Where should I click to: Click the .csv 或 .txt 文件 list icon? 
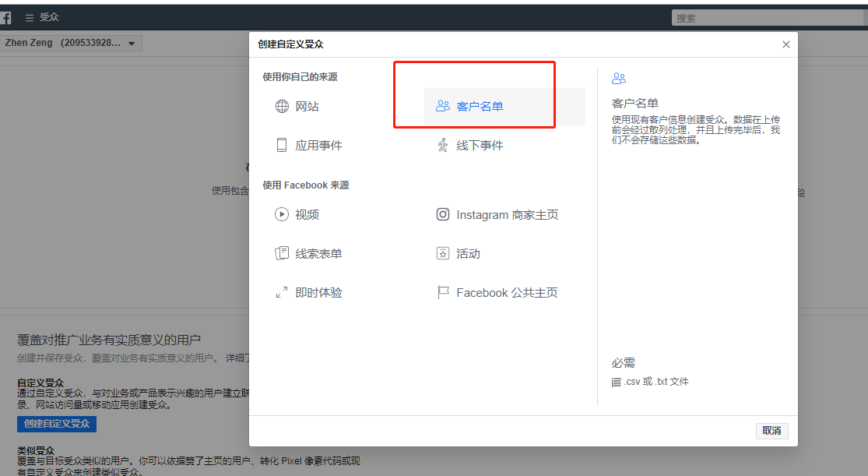[616, 383]
